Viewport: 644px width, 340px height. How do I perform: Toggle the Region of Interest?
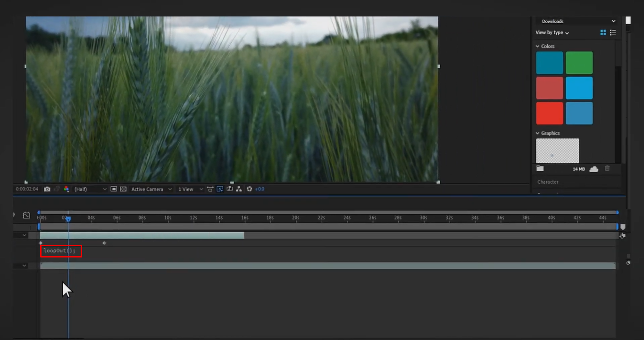(x=114, y=189)
